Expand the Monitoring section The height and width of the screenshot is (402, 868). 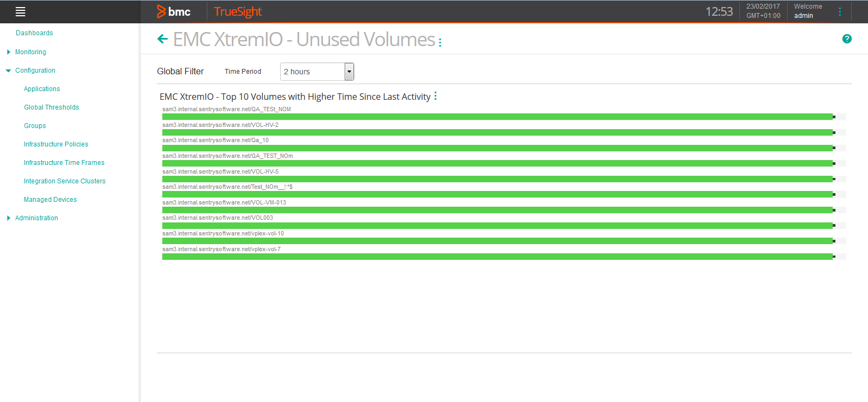(9, 52)
